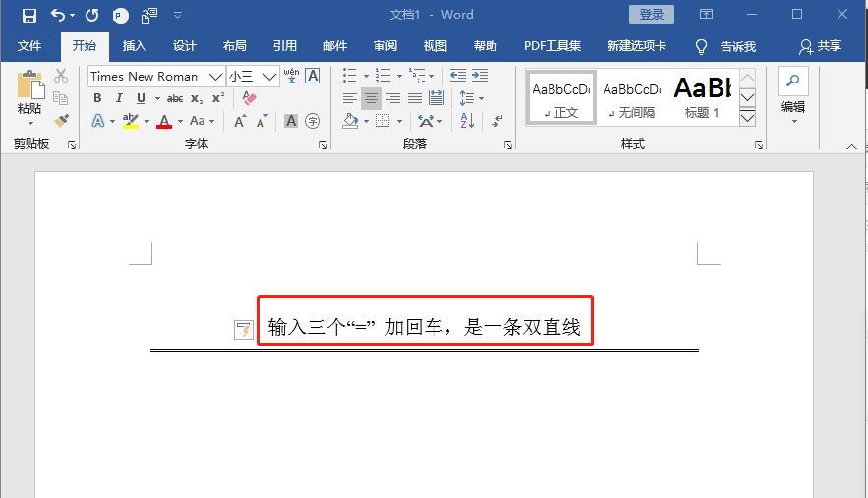The width and height of the screenshot is (868, 498).
Task: Toggle underline formatting
Action: (x=141, y=98)
